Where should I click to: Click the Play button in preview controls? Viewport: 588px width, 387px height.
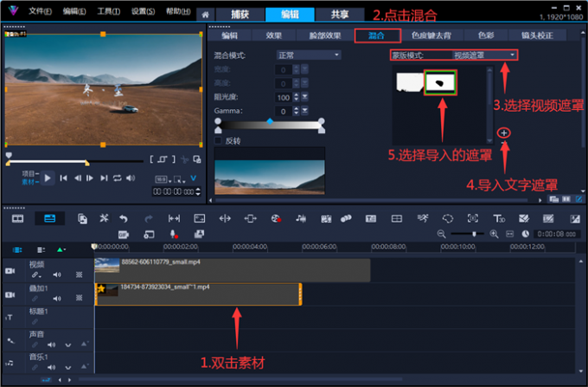tap(48, 177)
